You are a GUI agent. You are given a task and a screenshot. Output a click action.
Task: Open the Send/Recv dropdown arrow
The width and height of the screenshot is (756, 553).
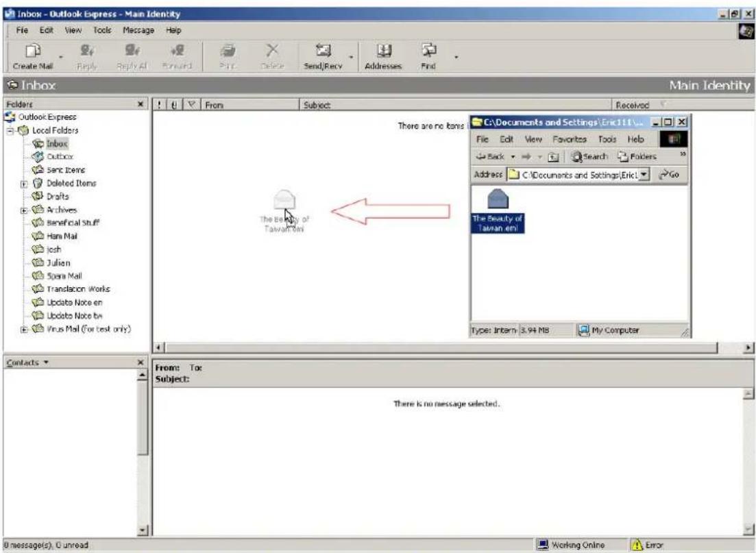351,57
